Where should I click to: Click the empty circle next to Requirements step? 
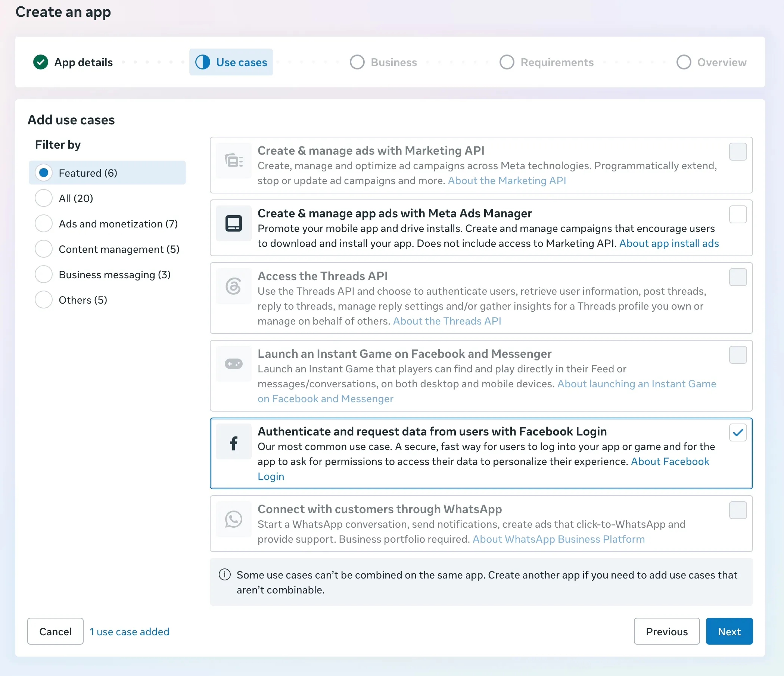[507, 62]
